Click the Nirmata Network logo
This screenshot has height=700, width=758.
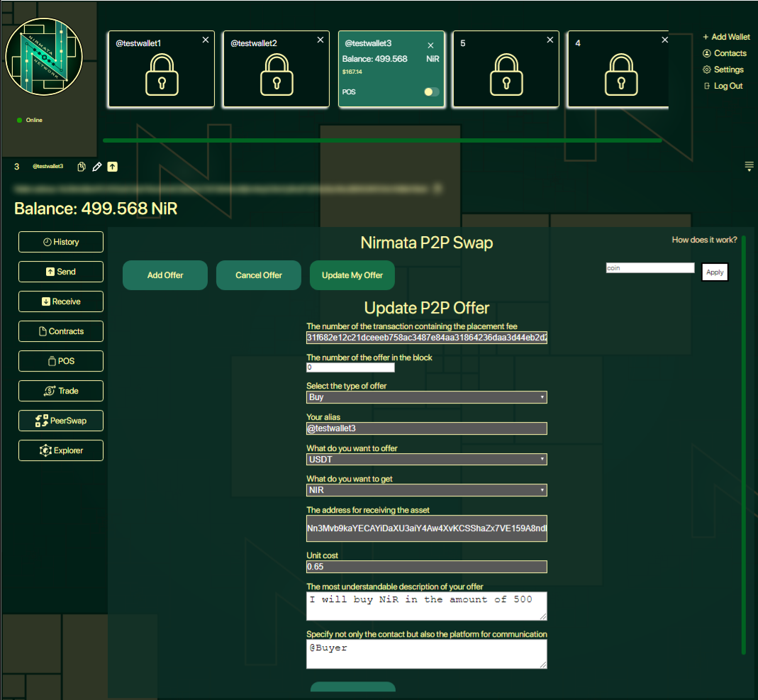point(44,57)
